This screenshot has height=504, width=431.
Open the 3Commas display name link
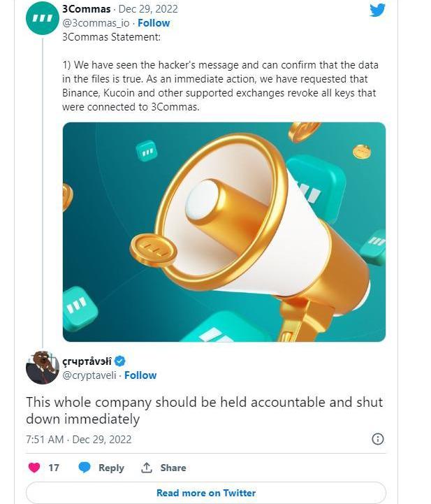pos(85,9)
